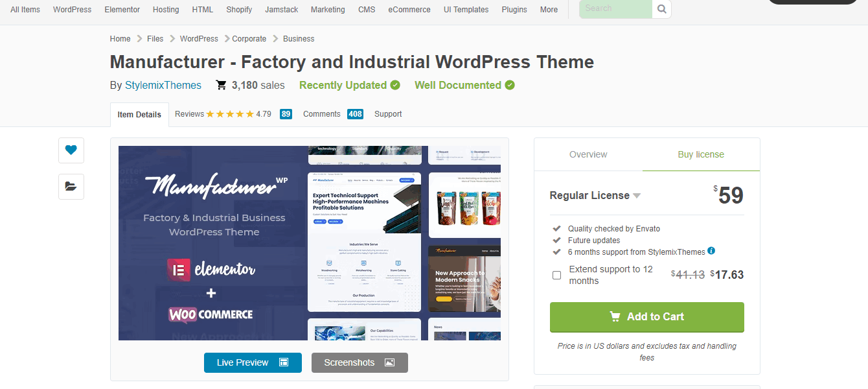Navigate to the Business breadcrumb link
Viewport: 868px width, 389px height.
pos(298,38)
